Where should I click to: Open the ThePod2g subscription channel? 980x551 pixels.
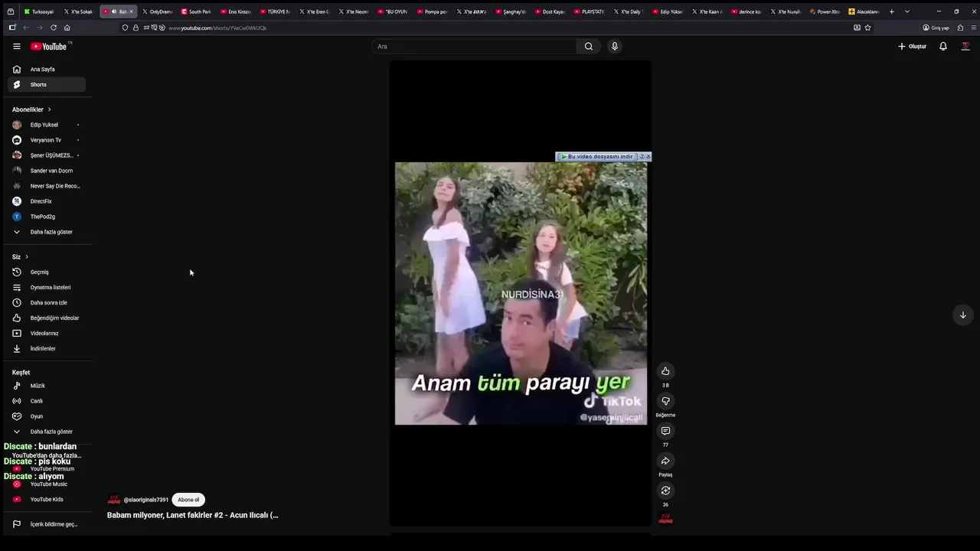[x=46, y=217]
